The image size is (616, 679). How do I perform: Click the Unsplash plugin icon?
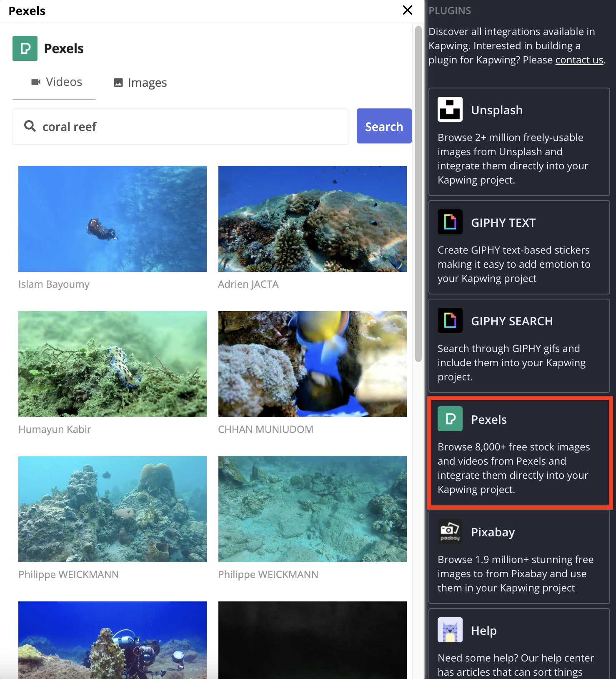[x=450, y=109]
